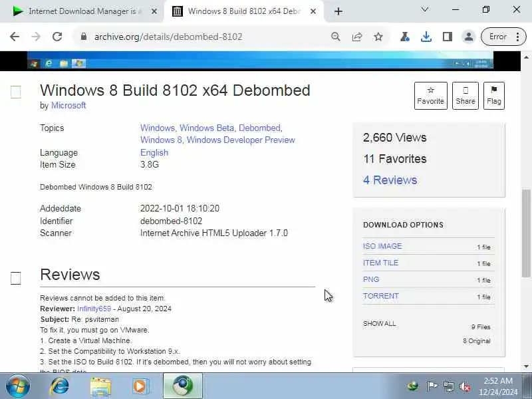Viewport: 532px width, 399px height.
Task: Show browser downloads
Action: coord(426,37)
